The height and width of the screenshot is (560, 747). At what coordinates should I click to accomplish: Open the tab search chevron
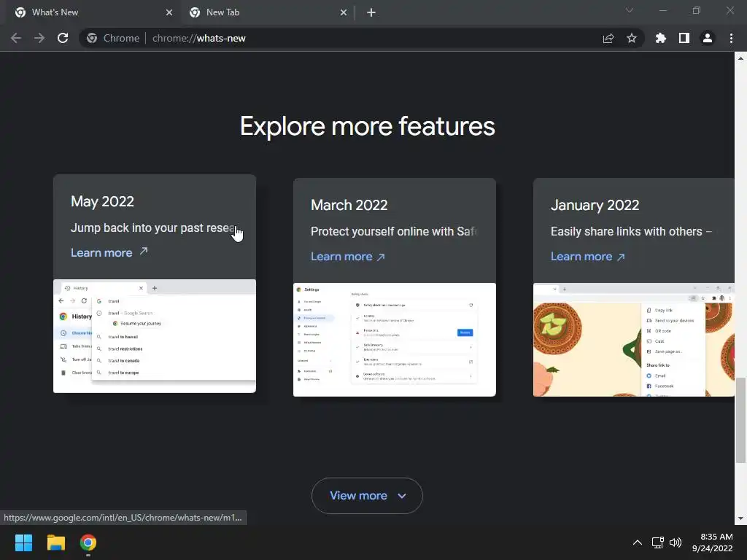tap(630, 10)
